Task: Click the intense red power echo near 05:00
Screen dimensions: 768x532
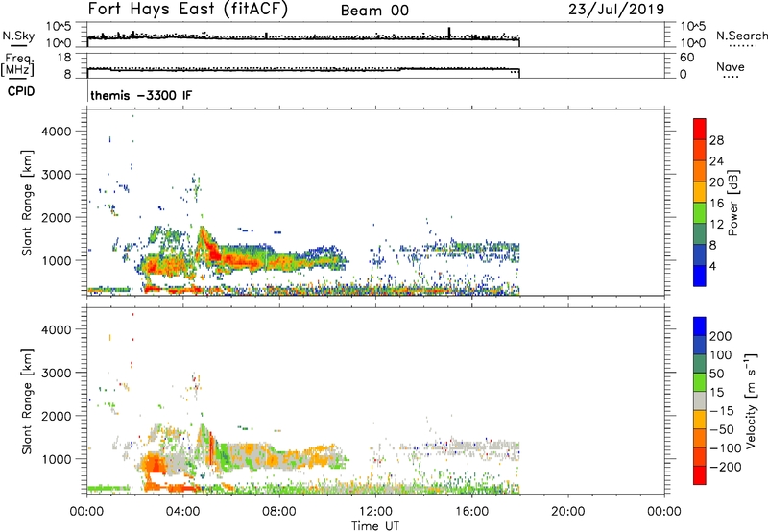Action: pos(214,254)
